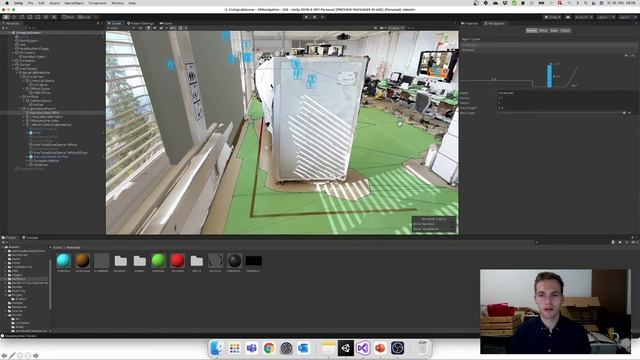
Task: Open Visual Studio from the Dock
Action: [x=363, y=348]
